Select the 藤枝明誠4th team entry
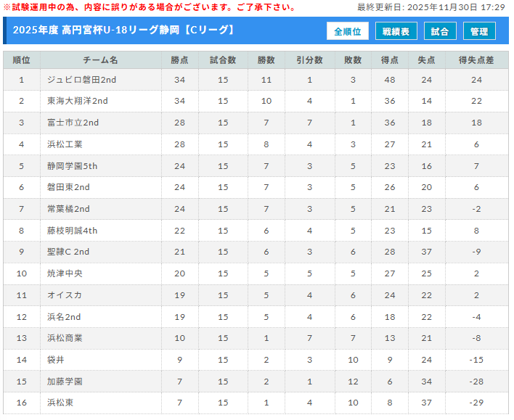 [72, 231]
